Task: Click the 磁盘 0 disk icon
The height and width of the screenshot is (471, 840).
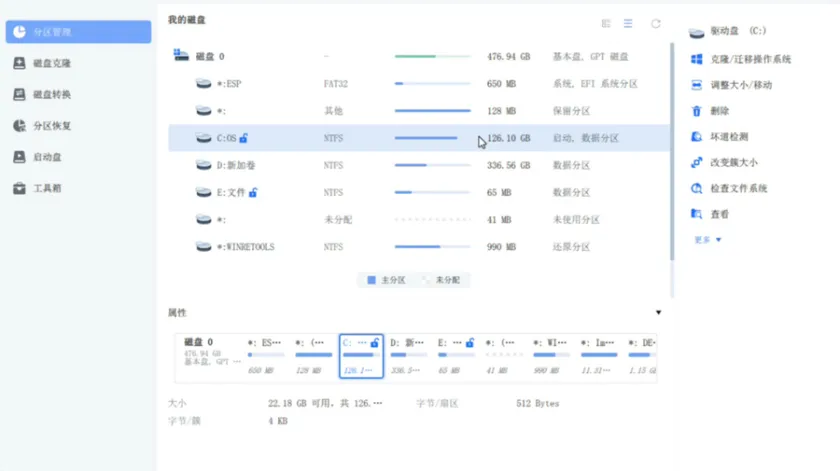Action: click(x=181, y=55)
